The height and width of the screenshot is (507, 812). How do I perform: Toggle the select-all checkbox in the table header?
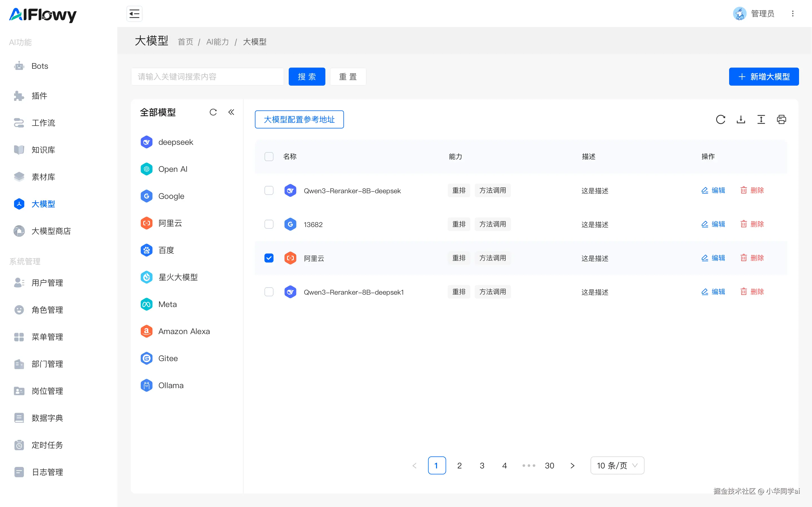[x=269, y=157]
